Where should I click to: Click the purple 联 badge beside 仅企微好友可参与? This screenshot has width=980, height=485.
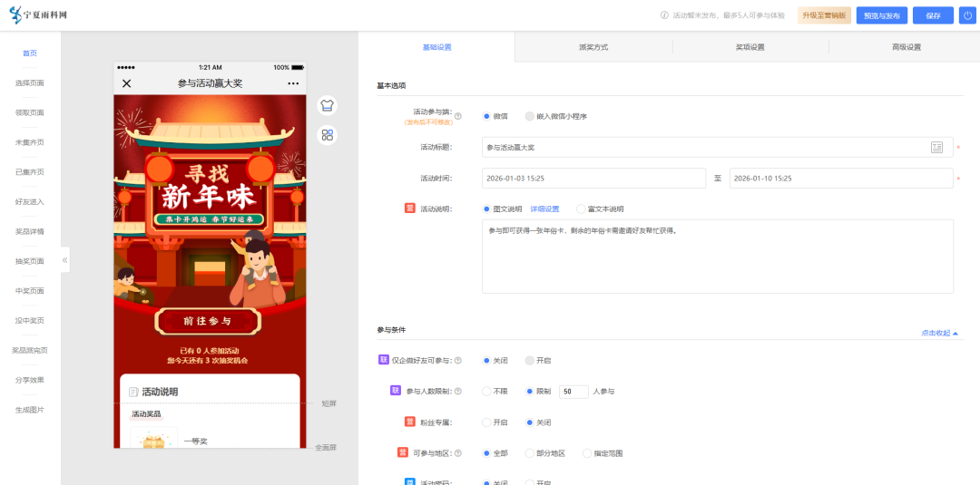coord(384,360)
